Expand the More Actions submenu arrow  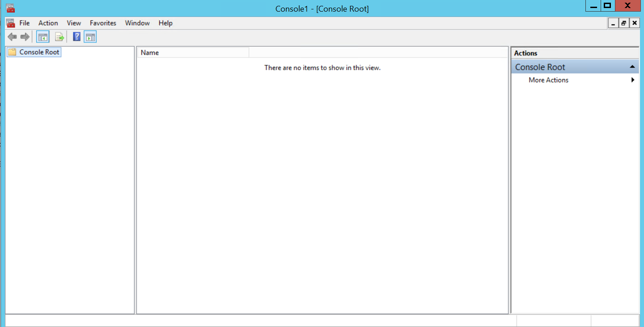(x=633, y=80)
